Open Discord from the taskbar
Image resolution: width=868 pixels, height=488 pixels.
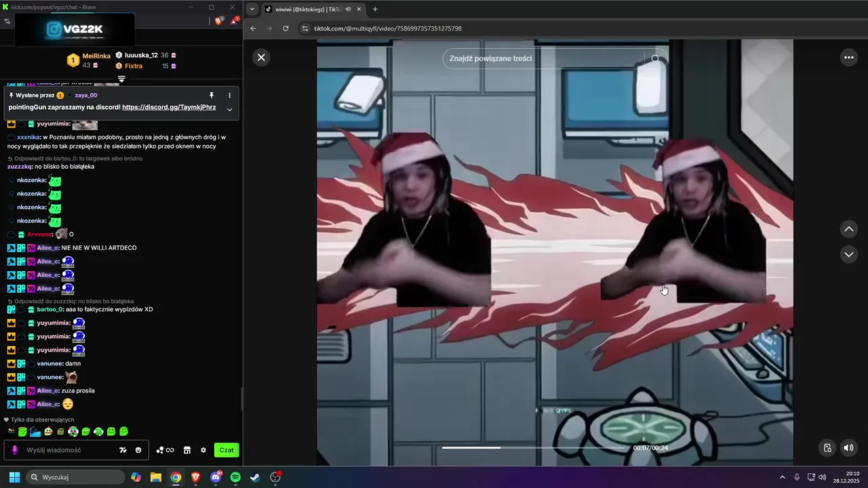pos(216,477)
